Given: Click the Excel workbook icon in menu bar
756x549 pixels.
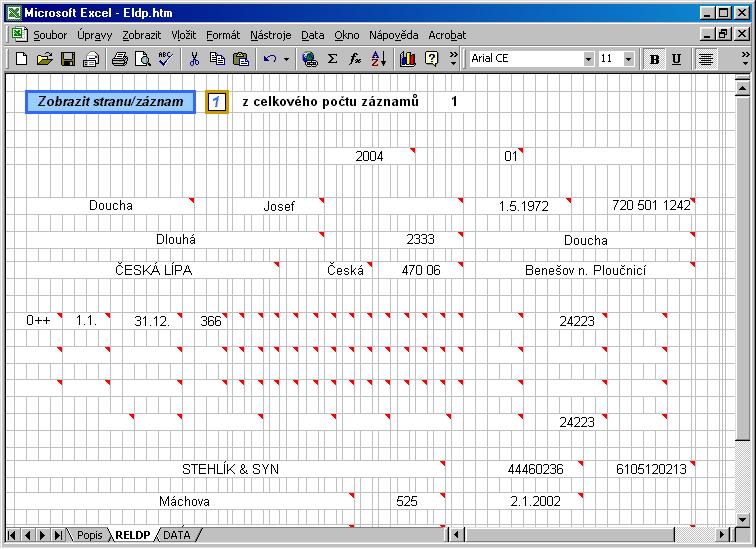Looking at the screenshot, I should 19,34.
